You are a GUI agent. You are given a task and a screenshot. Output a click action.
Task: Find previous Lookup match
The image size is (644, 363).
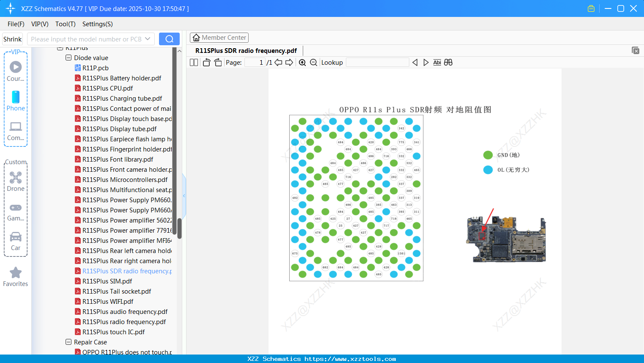[415, 63]
